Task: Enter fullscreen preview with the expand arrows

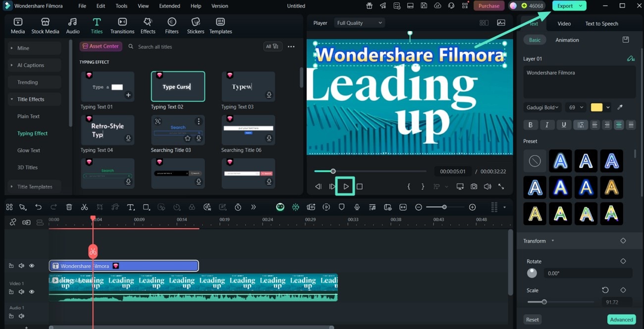Action: (501, 187)
